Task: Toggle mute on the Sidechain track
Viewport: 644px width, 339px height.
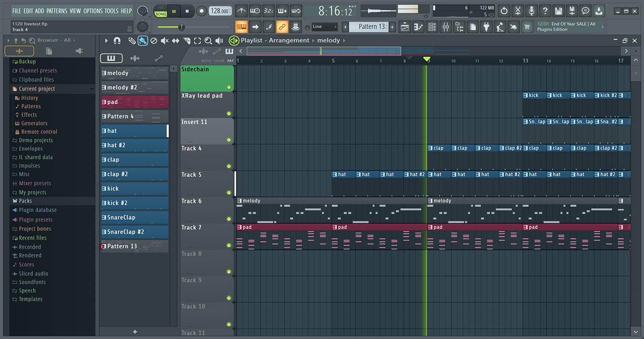Action: click(x=229, y=87)
